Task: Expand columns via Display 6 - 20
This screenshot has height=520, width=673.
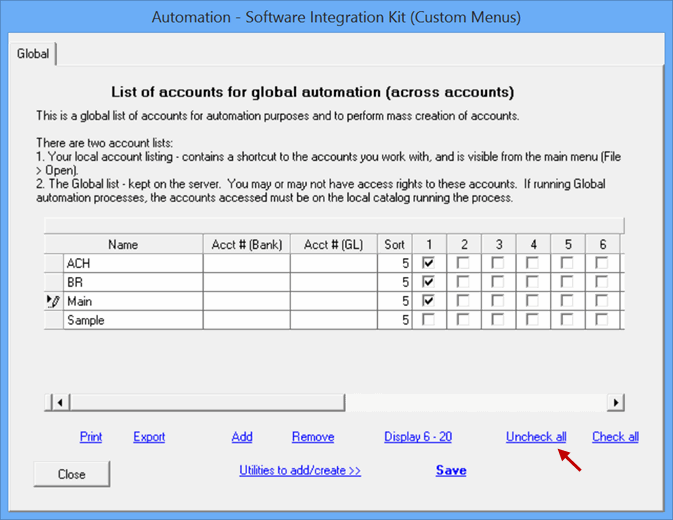Action: tap(418, 437)
